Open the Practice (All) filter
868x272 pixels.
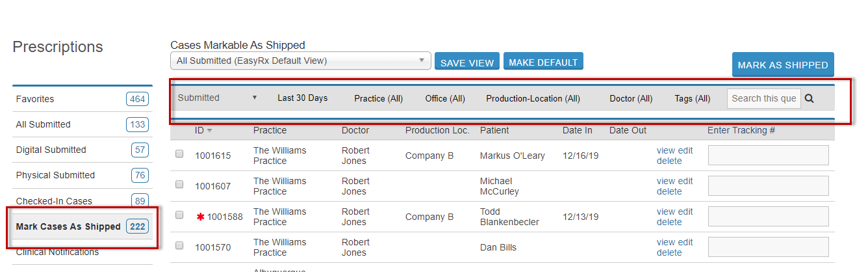(378, 99)
